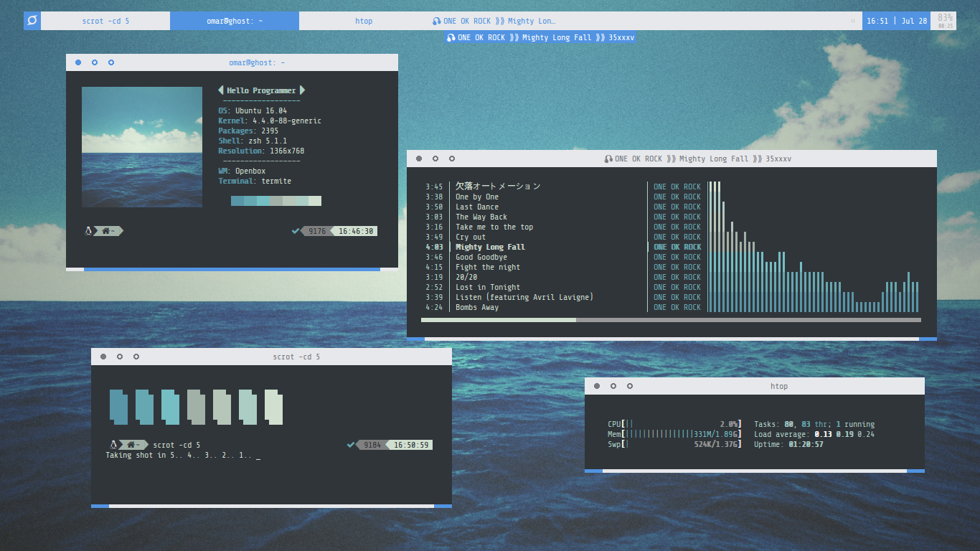Click palest color block in scrot terminal

pyautogui.click(x=273, y=407)
